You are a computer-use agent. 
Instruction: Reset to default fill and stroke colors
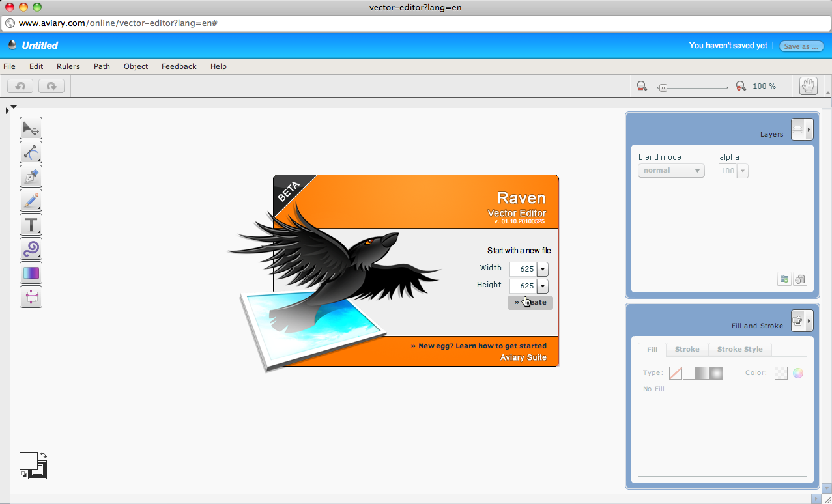(x=23, y=474)
